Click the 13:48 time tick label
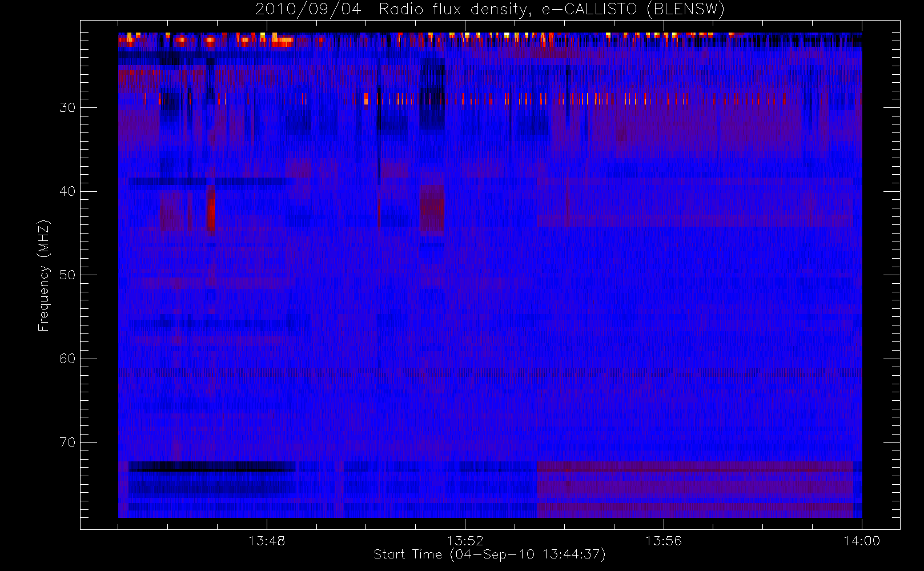 coord(267,541)
